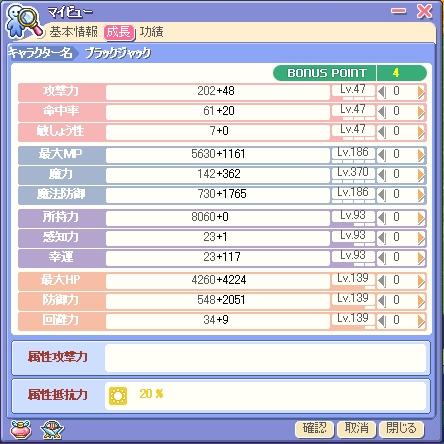Image resolution: width=444 pixels, height=444 pixels.
Task: Click the yellow attribute resistance icon
Action: (x=118, y=396)
